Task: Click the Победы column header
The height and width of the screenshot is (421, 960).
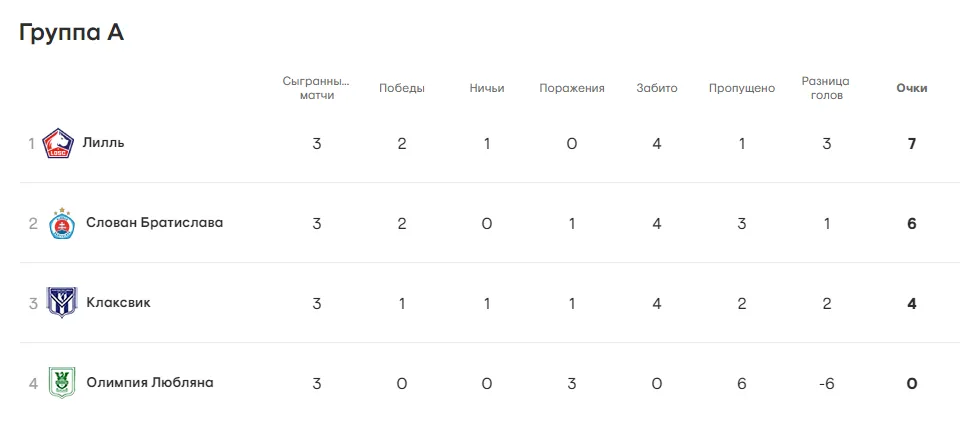Action: (402, 88)
